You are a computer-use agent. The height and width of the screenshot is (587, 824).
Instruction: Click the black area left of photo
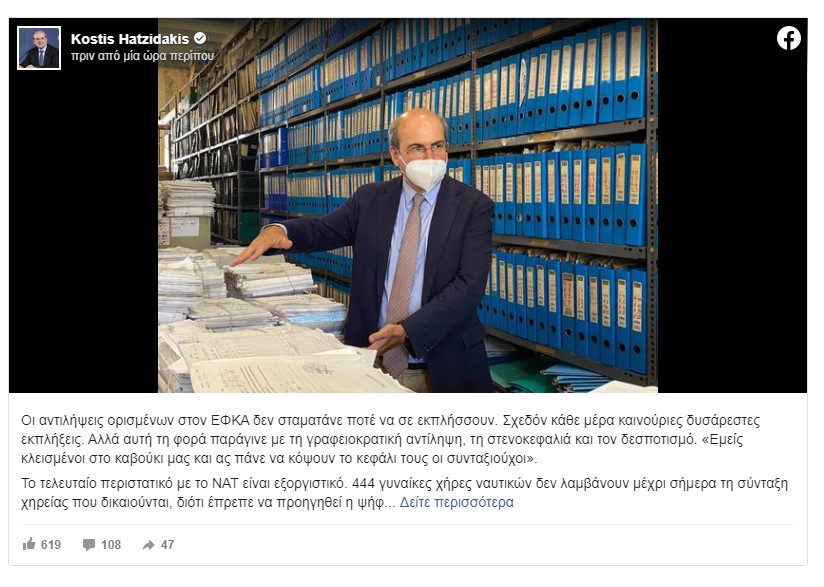tap(84, 231)
